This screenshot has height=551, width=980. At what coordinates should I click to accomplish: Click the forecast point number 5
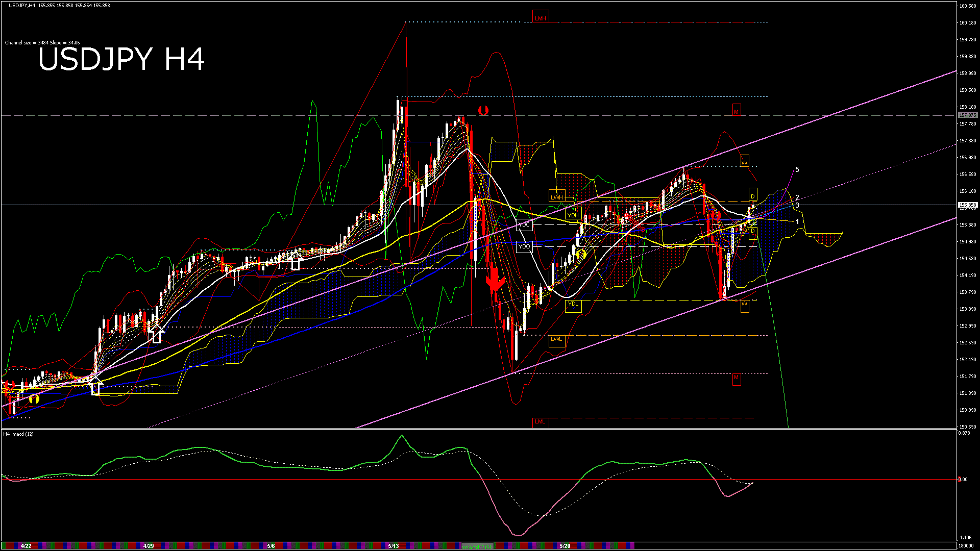click(x=797, y=170)
